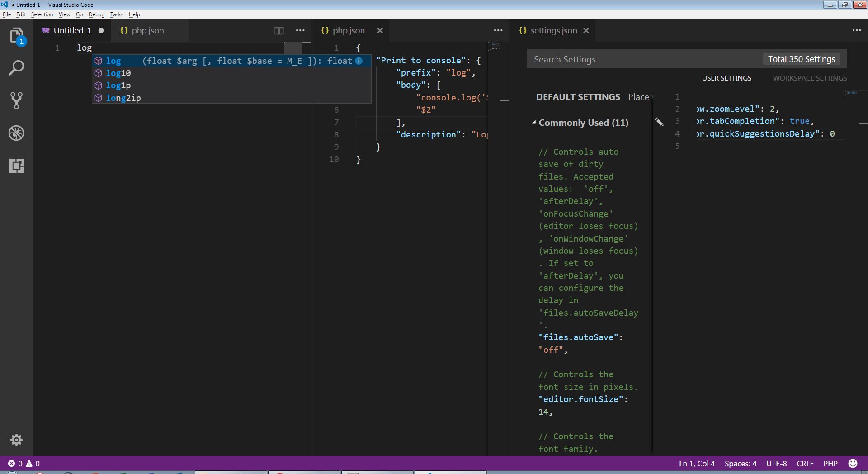Click the typed text 'log' in Untitled-1
Viewport: 868px width, 474px height.
tap(84, 48)
